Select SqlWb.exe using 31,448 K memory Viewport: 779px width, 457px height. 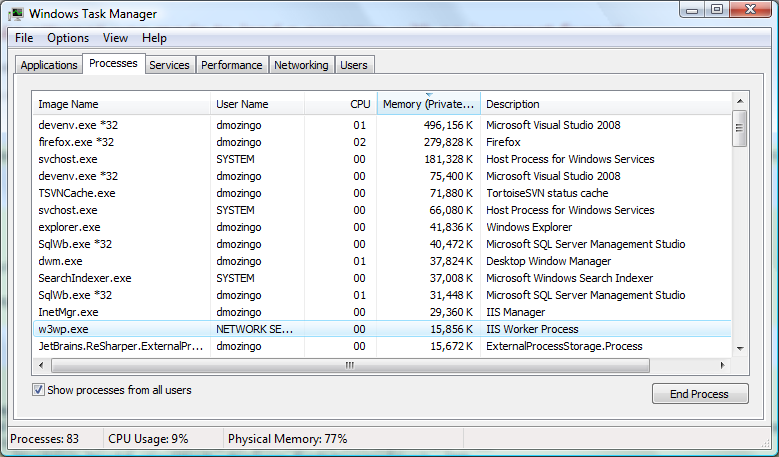(x=382, y=295)
